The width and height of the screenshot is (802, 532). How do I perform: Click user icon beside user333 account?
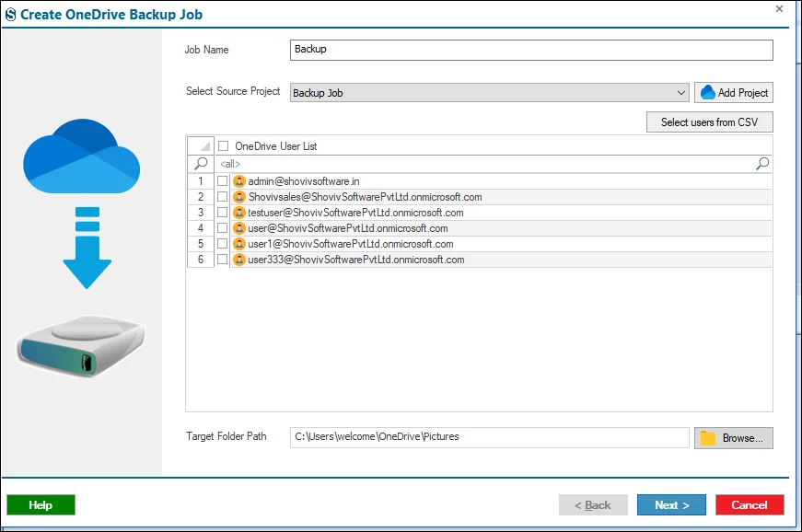(x=238, y=260)
